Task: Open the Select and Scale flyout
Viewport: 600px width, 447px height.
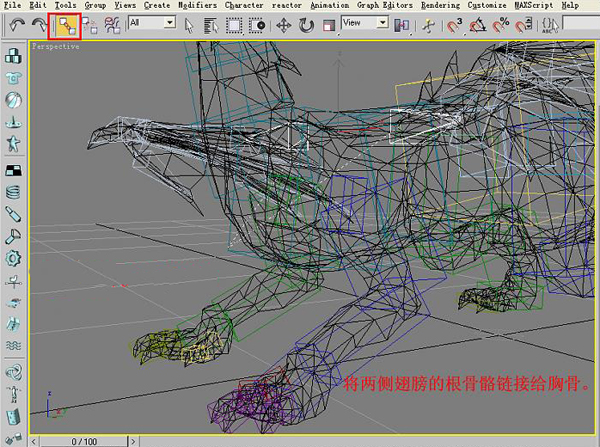Action: tap(329, 26)
